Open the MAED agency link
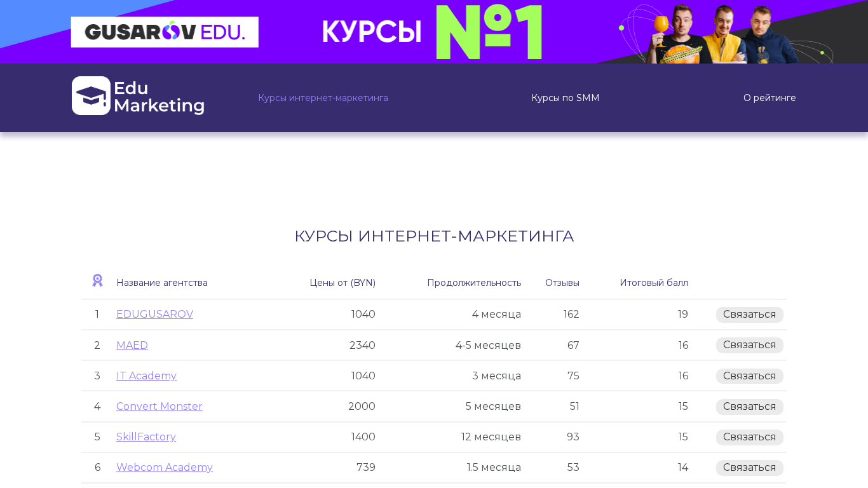 tap(132, 346)
